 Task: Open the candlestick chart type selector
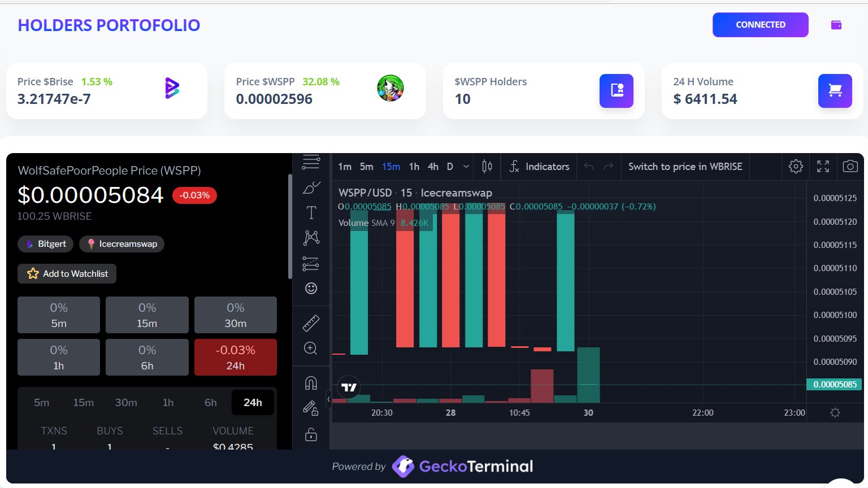pos(487,167)
